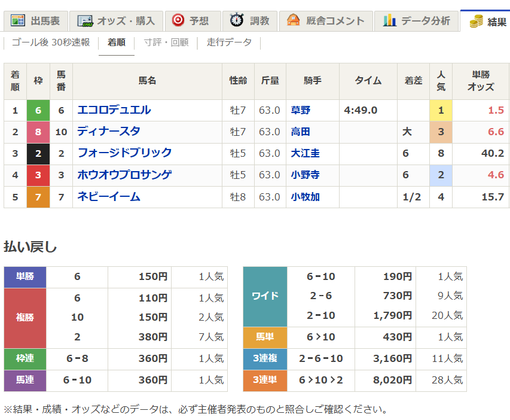
Task: Open the 予想 tab
Action: coord(193,21)
